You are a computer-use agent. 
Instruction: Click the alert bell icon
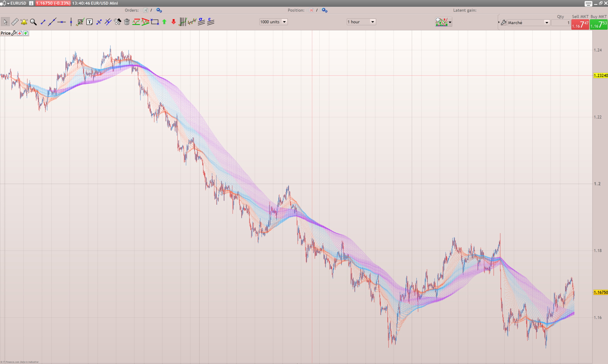pyautogui.click(x=24, y=22)
